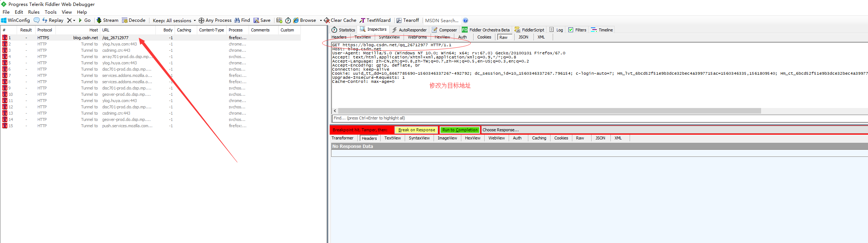Image resolution: width=868 pixels, height=243 pixels.
Task: Click the timer clock icon
Action: (x=288, y=20)
